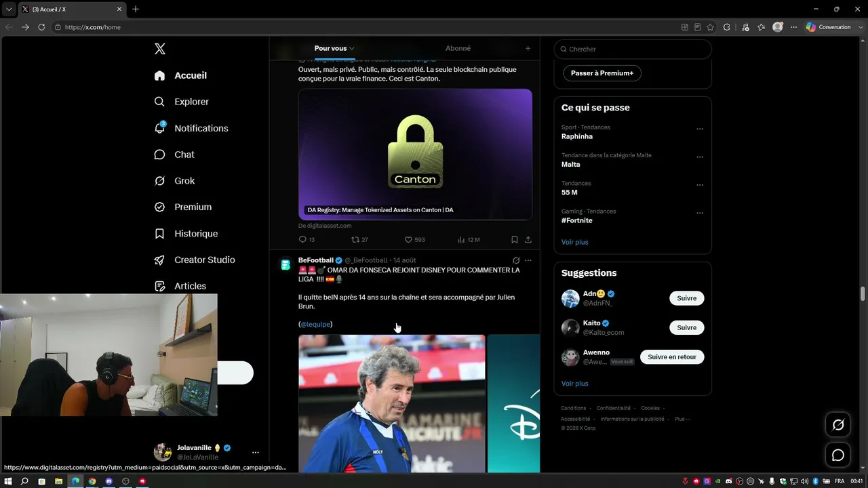Share the Canton post

[528, 239]
